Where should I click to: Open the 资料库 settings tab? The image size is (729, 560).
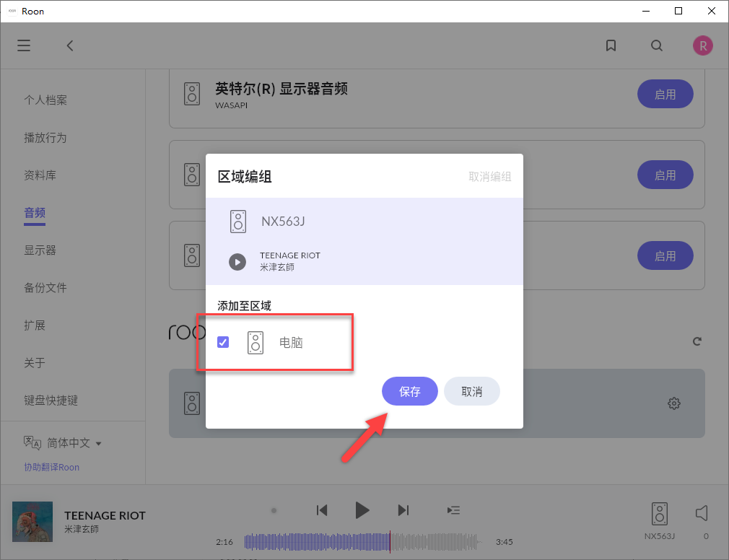40,175
